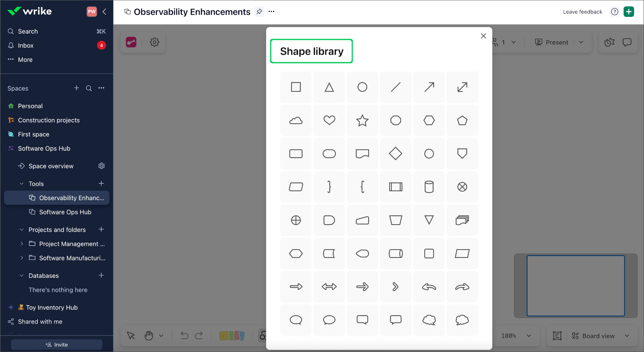Click the Invite button

pos(57,344)
